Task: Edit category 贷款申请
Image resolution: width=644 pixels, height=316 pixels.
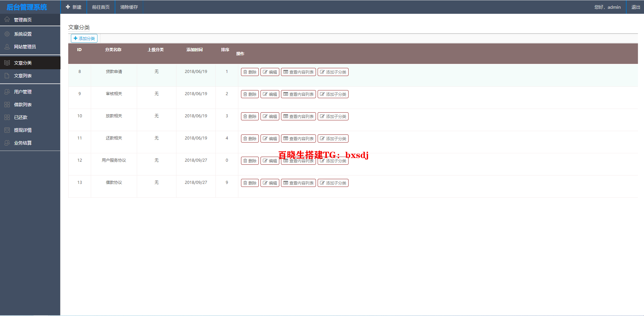Action: 270,72
